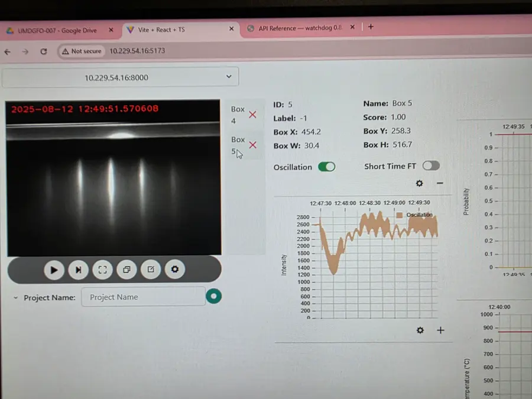
Task: Close the UMDGFO-007 Google Drive tab
Action: point(111,30)
